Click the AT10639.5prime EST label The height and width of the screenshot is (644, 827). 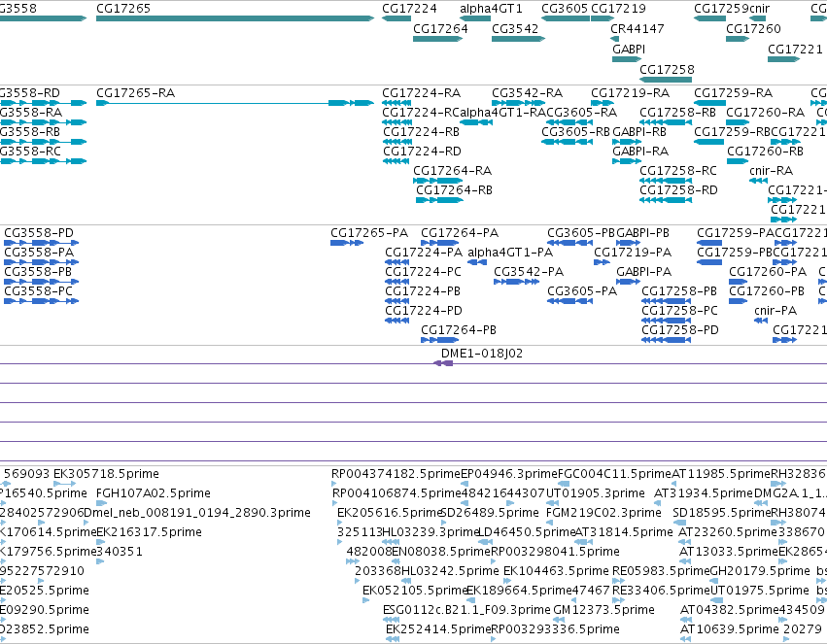729,629
